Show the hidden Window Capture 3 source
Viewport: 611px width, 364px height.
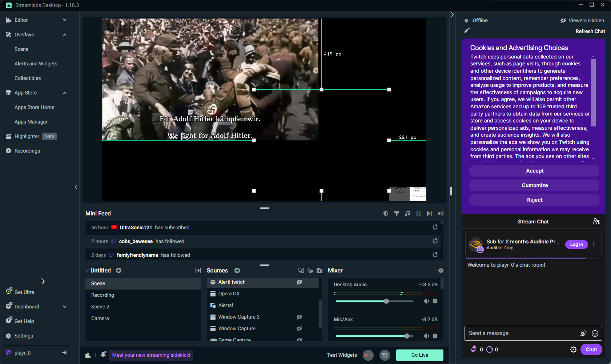point(299,317)
